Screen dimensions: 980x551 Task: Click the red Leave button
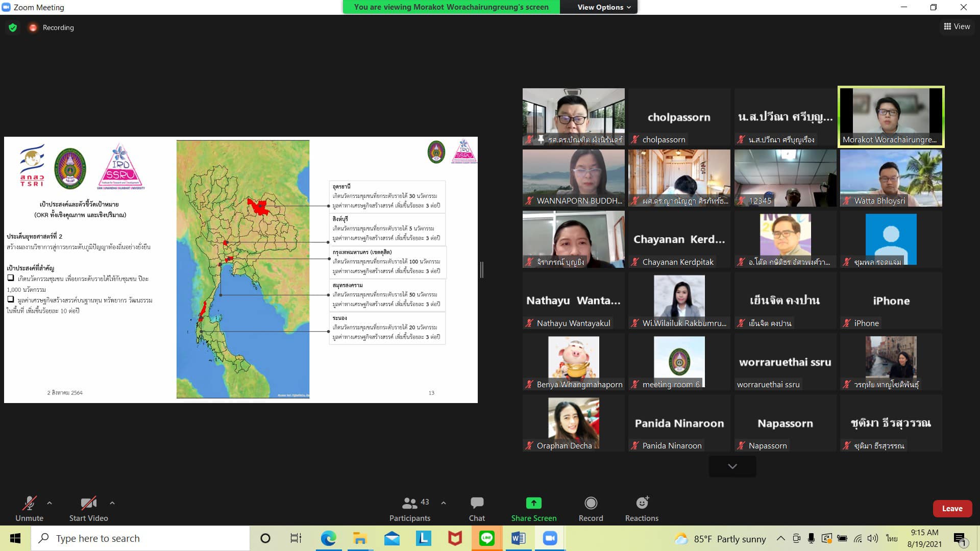[952, 509]
